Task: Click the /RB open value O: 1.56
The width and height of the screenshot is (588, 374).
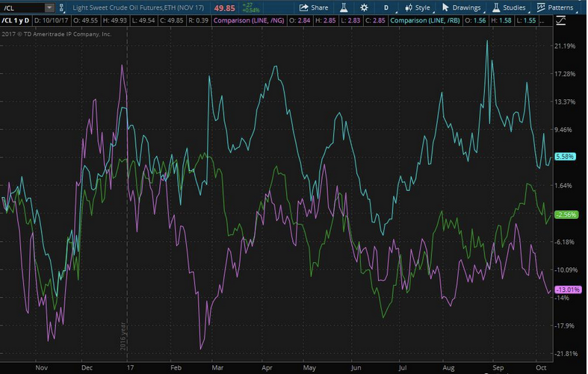Action: 475,20
